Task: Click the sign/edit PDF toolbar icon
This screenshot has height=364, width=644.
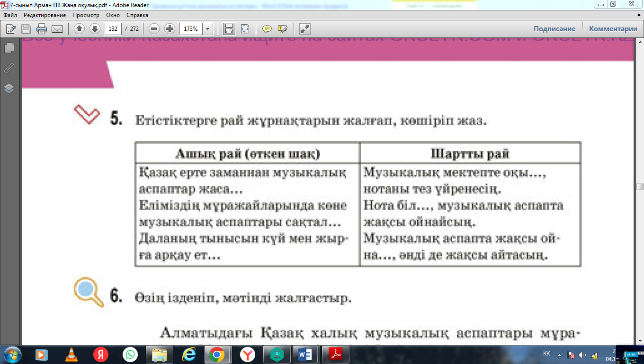Action: pos(10,29)
